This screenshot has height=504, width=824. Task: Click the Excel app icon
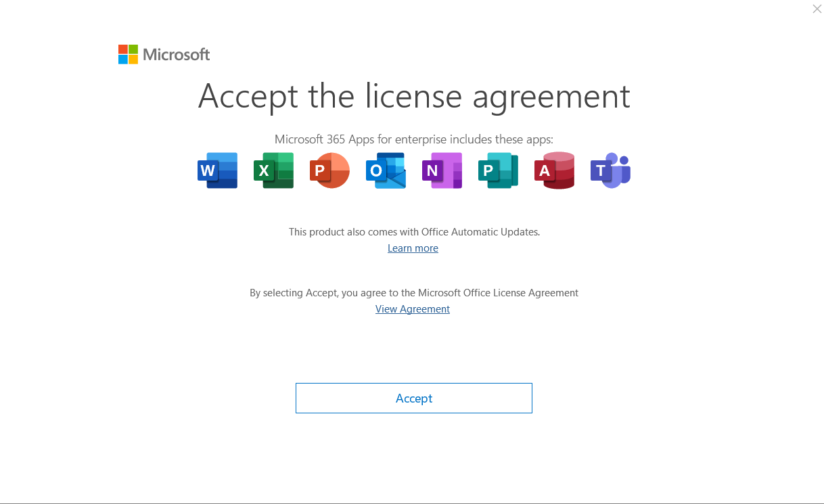[273, 170]
